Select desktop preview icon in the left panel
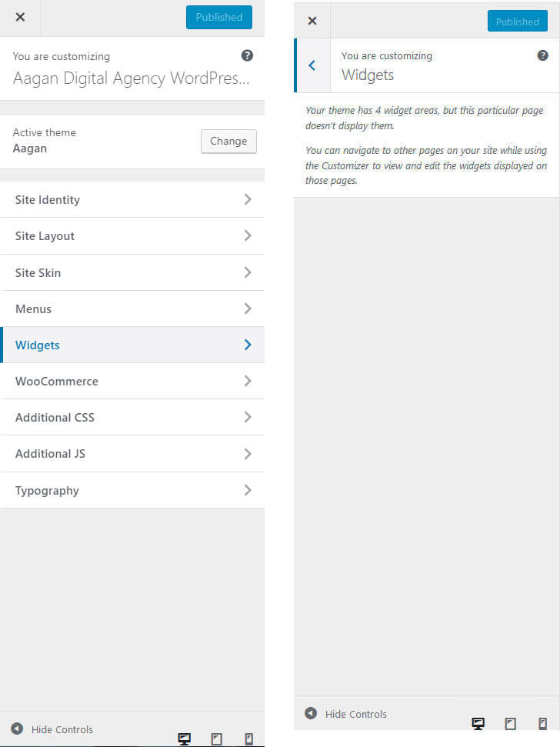Viewport: 560px width, 747px height. coord(185,739)
